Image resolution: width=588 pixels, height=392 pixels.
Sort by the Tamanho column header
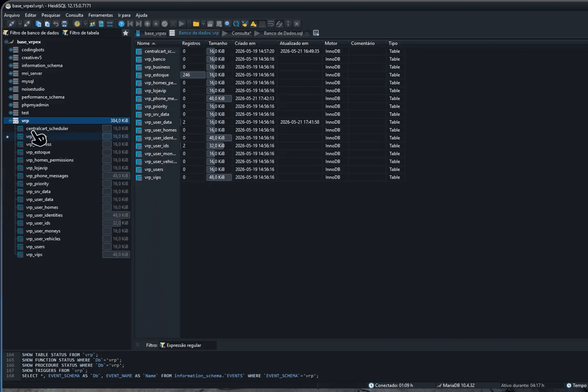[x=219, y=43]
